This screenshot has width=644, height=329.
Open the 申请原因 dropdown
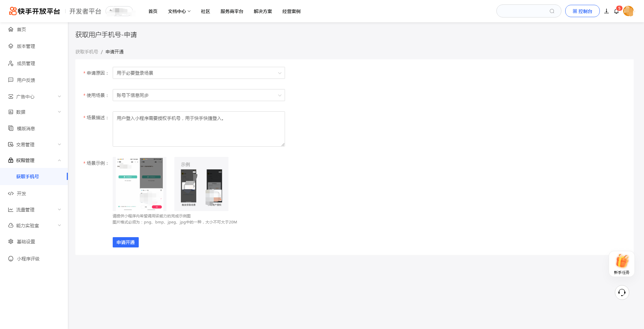(199, 73)
